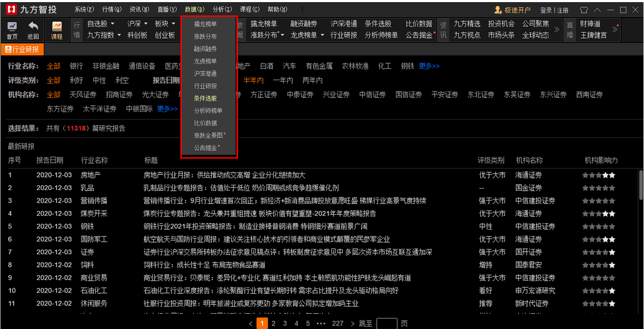The height and width of the screenshot is (329, 644).
Task: Open the 九方指数 dropdown in toolbar
Action: tap(104, 35)
